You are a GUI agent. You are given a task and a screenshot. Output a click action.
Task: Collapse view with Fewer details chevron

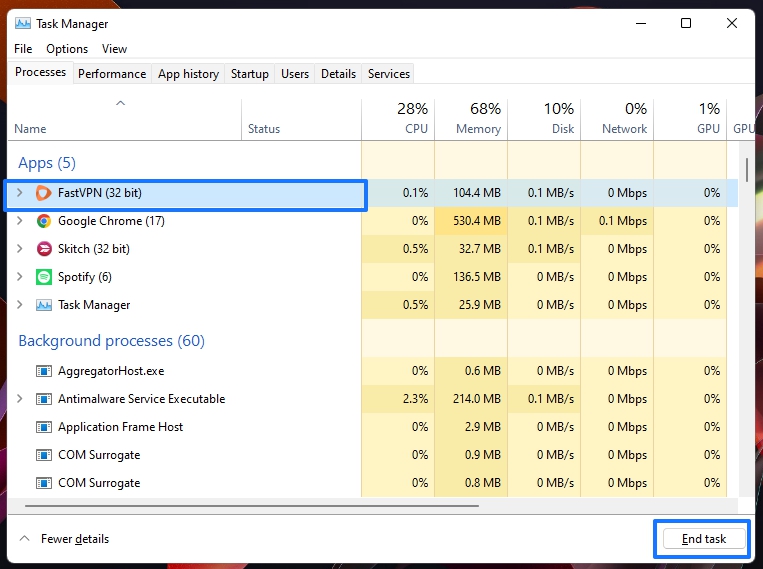pos(24,538)
